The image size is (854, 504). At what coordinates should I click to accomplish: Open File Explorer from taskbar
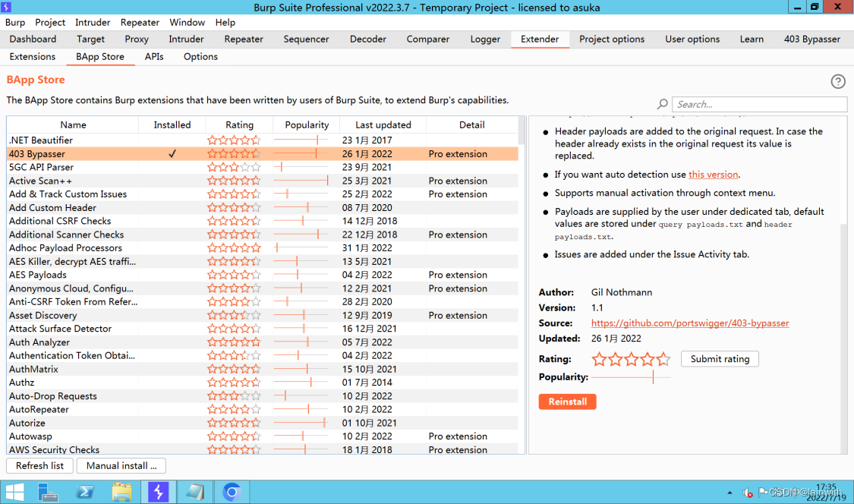121,492
